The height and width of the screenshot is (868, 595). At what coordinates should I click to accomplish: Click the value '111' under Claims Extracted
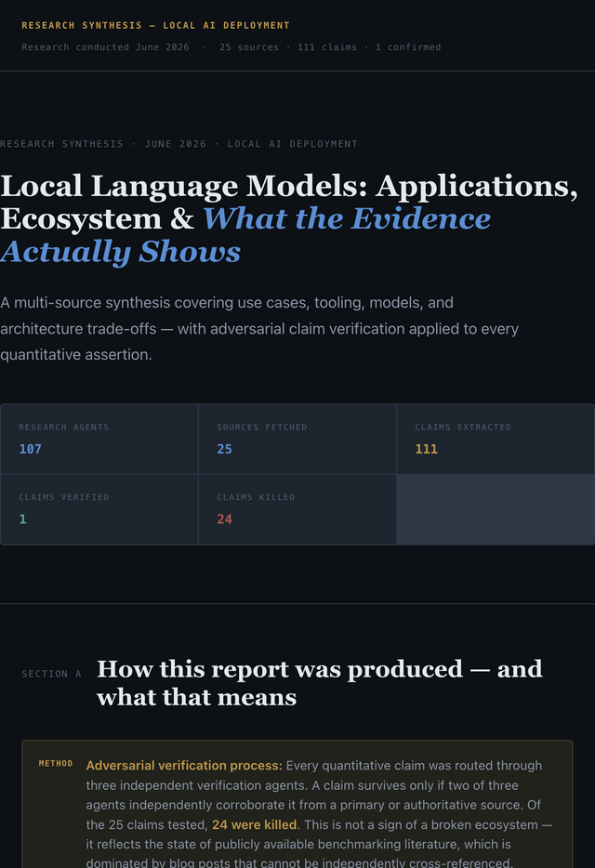click(x=426, y=449)
